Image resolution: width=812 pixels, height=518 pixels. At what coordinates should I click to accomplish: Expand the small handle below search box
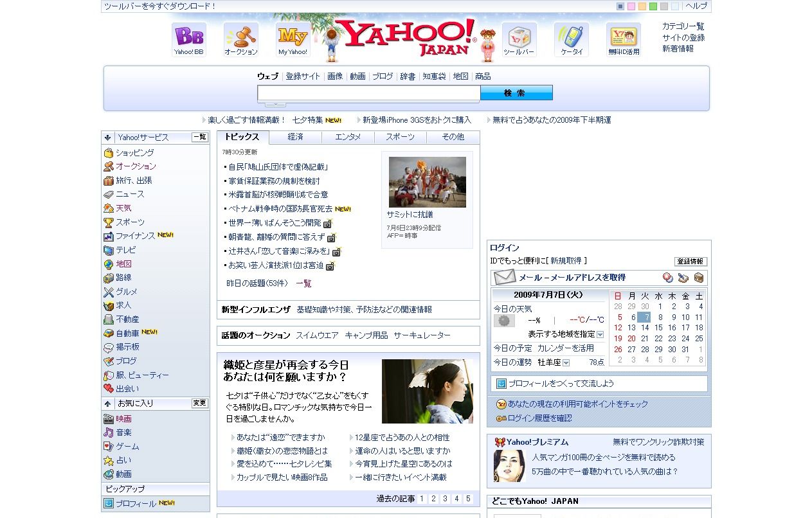(x=275, y=104)
